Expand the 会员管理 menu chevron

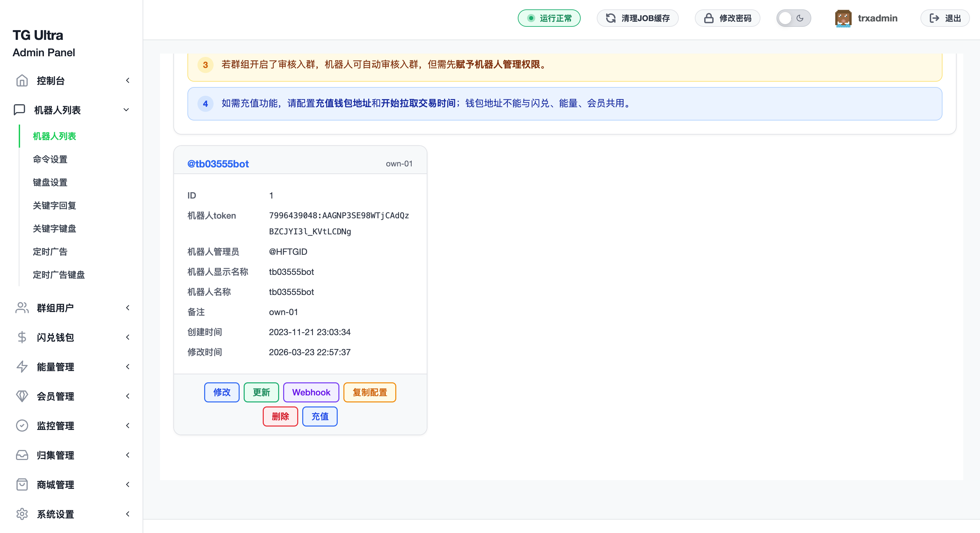pyautogui.click(x=128, y=396)
